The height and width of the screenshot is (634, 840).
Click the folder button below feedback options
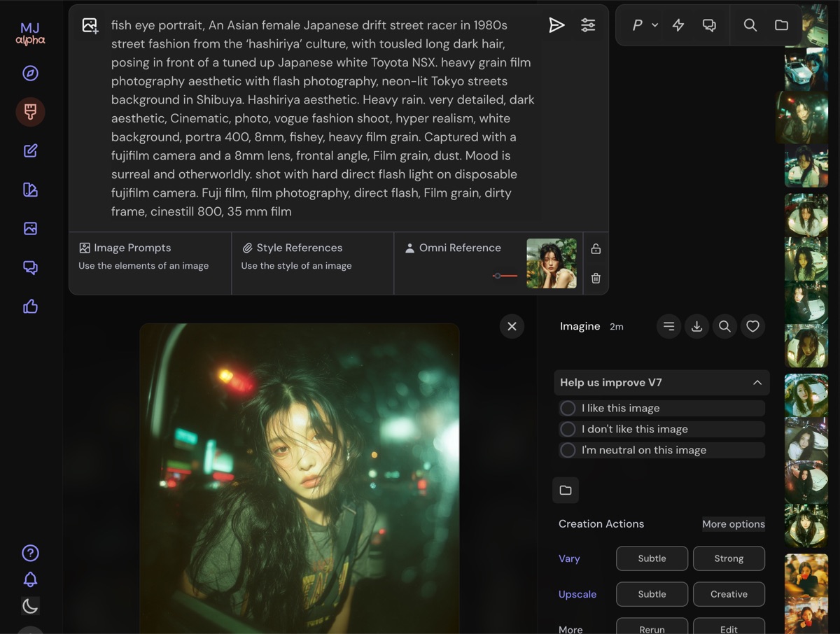(566, 490)
